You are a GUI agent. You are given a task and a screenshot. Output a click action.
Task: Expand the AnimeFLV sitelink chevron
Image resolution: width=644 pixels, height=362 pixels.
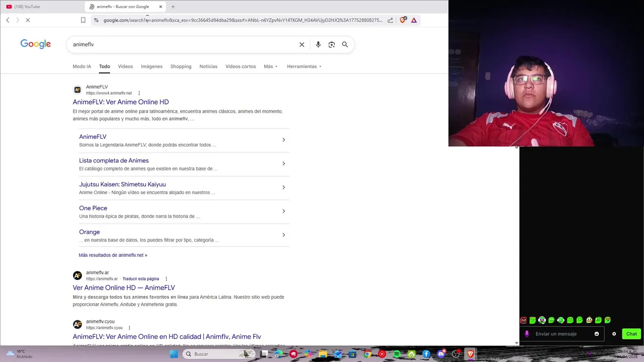point(284,140)
